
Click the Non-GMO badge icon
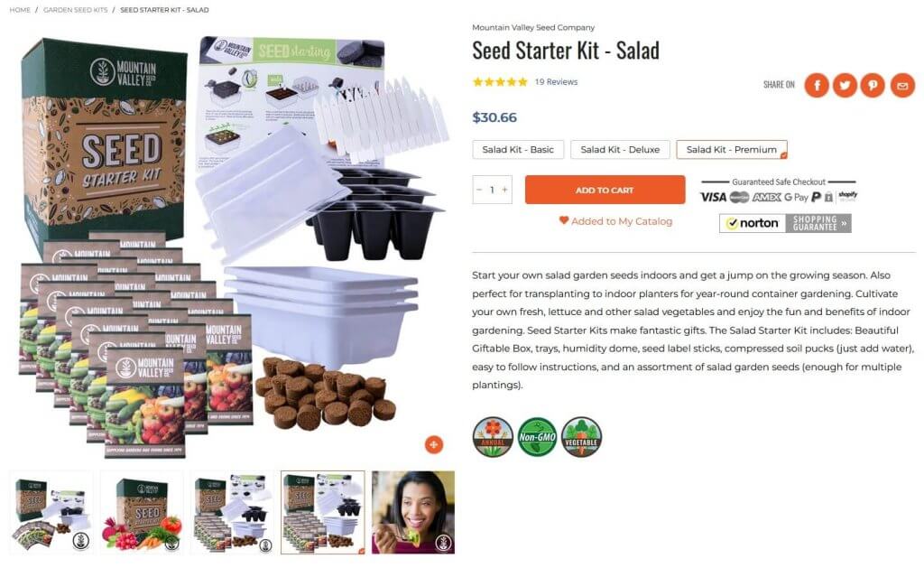point(537,436)
